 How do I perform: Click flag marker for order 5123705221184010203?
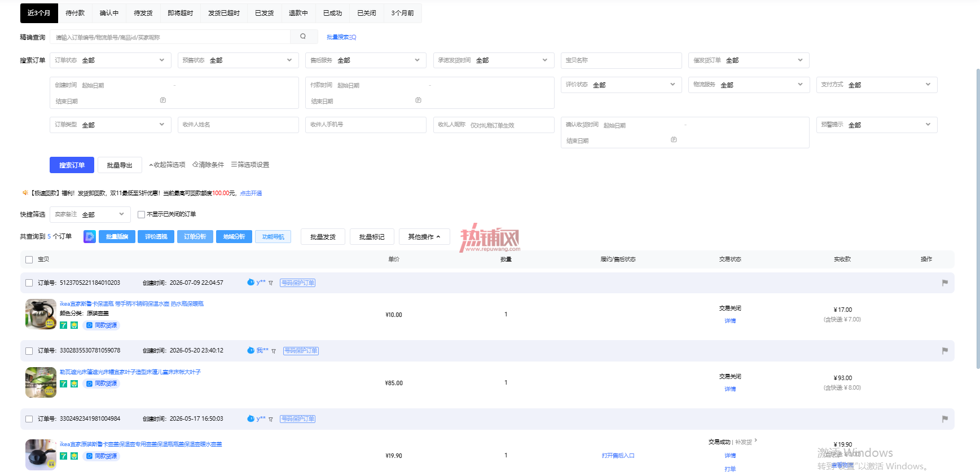point(944,283)
